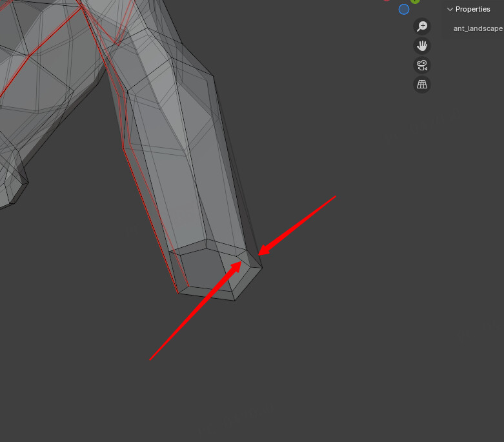Toggle camera view icon
This screenshot has width=504, height=442.
click(x=422, y=65)
